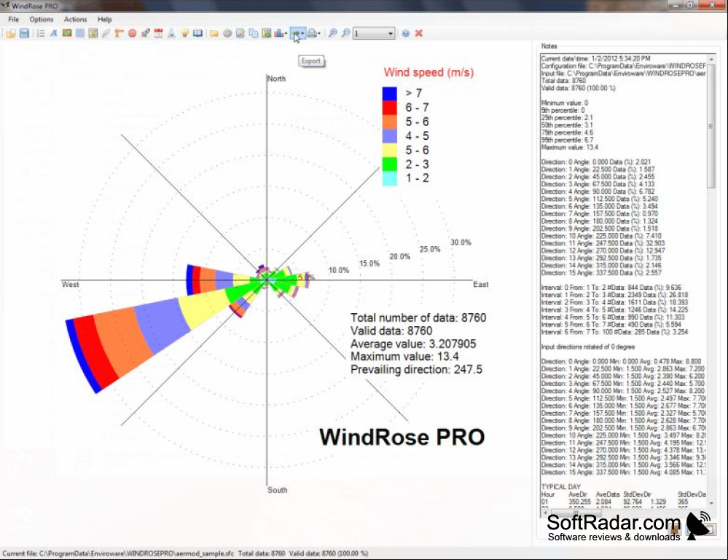Viewport: 728px width, 560px height.
Task: Click the bar chart toolbar icon
Action: (278, 33)
